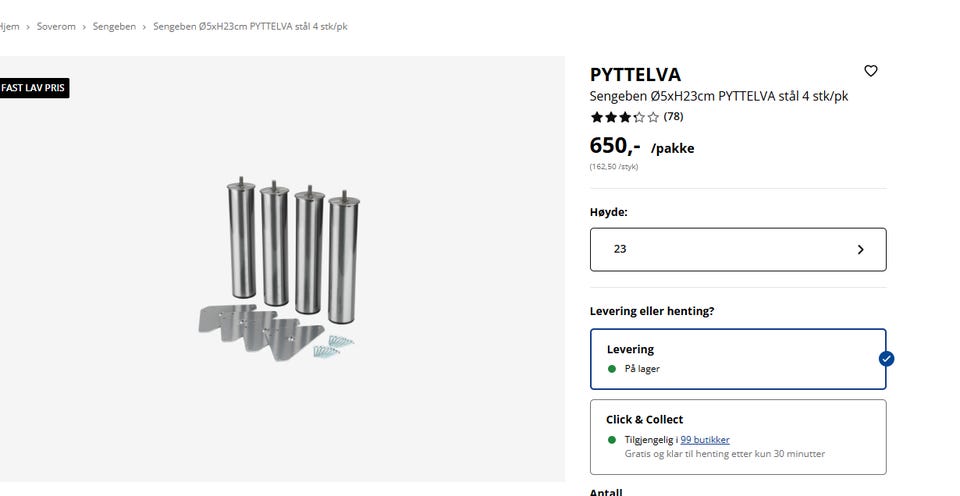The image size is (960, 496).
Task: Click the metal mounting brackets in the photo
Action: pyautogui.click(x=258, y=326)
